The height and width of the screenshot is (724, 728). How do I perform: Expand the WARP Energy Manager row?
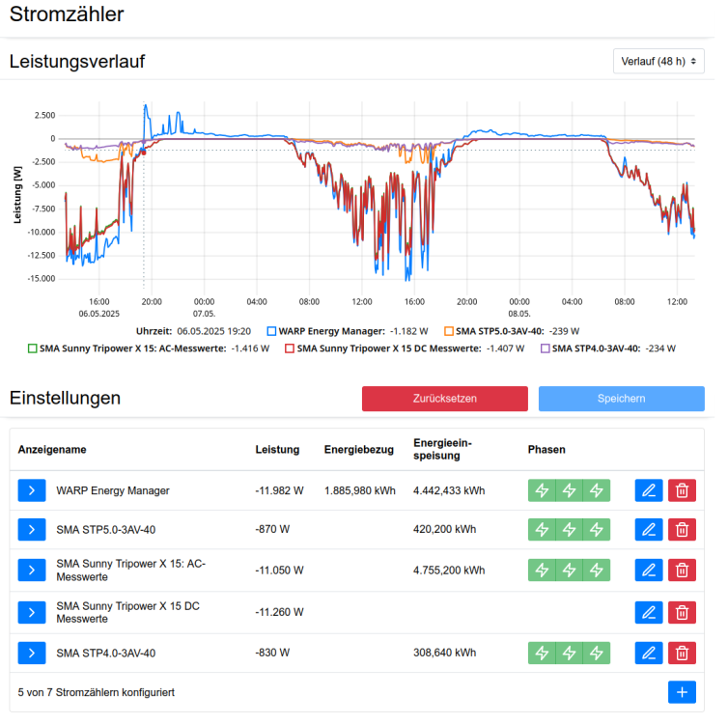coord(32,490)
